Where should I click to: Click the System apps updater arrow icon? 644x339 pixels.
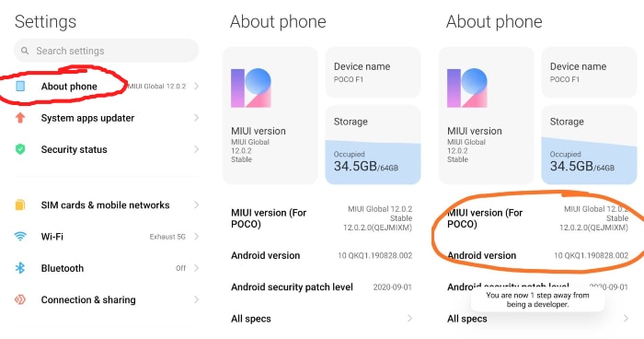20,118
